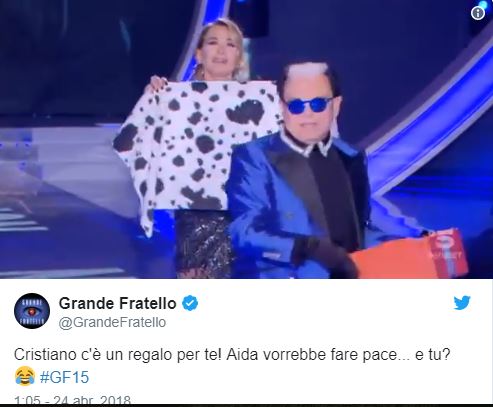Click the eye logo inside the avatar
Image resolution: width=493 pixels, height=407 pixels.
click(32, 311)
